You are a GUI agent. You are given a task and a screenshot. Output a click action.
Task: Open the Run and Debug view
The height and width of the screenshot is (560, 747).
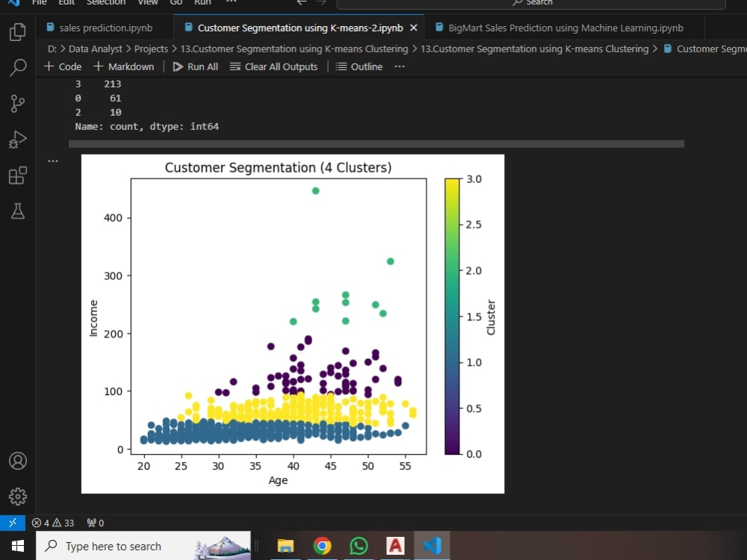coord(18,140)
